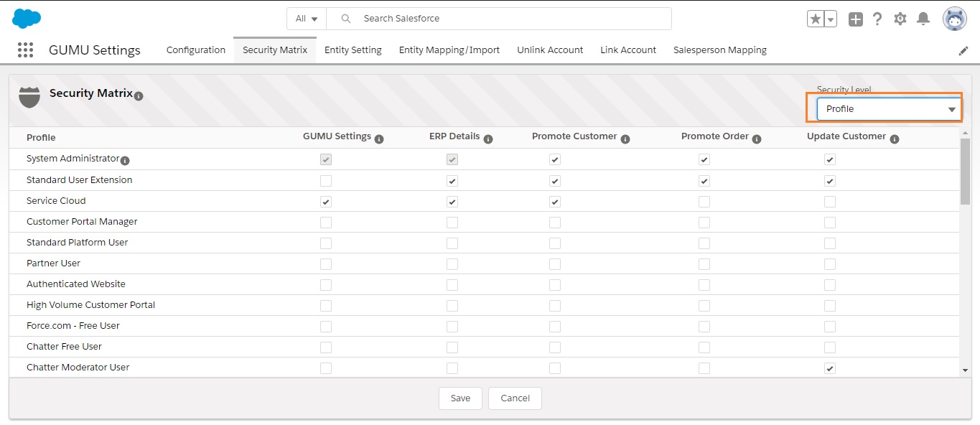Click info icon beside System Administrator

tap(125, 160)
